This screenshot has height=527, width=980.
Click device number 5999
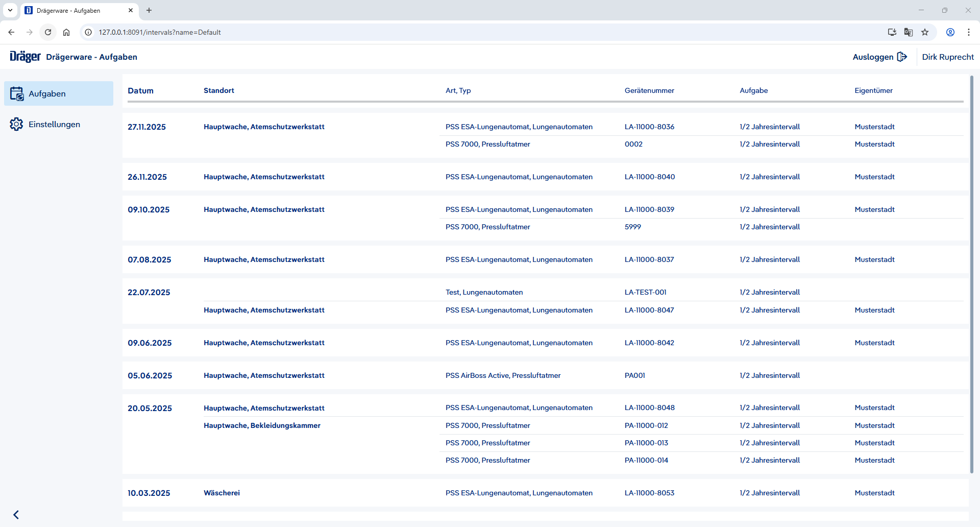(x=633, y=227)
